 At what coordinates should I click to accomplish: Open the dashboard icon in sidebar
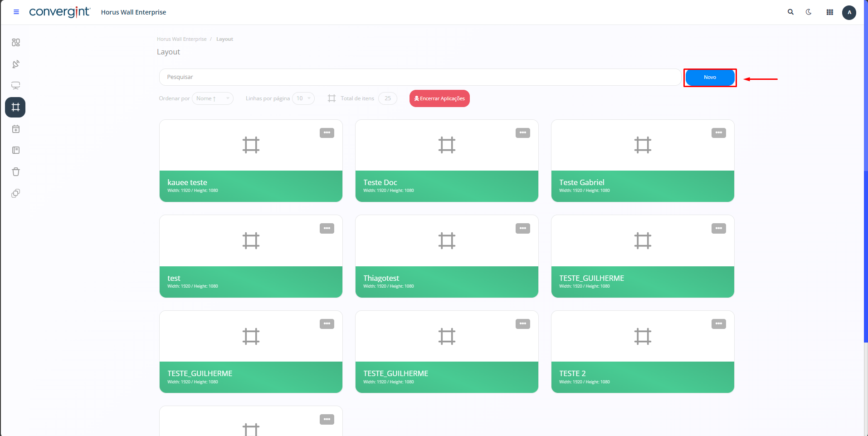point(16,43)
